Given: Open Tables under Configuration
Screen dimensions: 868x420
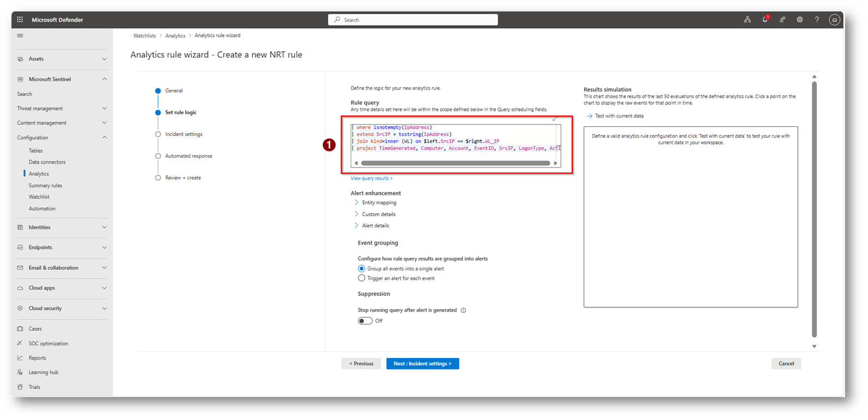Looking at the screenshot, I should tap(35, 151).
